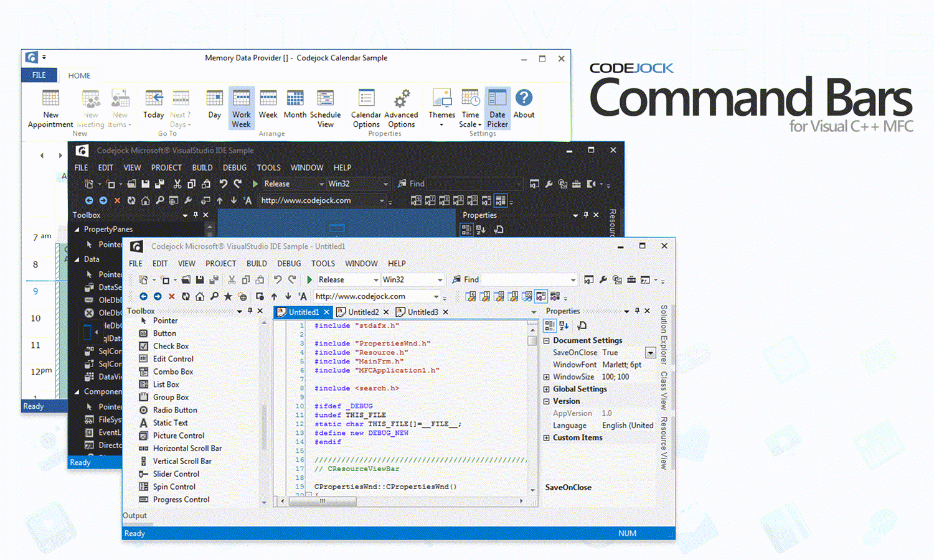Open Advanced Options in Calendar ribbon
Viewport: 934px width, 560px height.
pos(402,109)
